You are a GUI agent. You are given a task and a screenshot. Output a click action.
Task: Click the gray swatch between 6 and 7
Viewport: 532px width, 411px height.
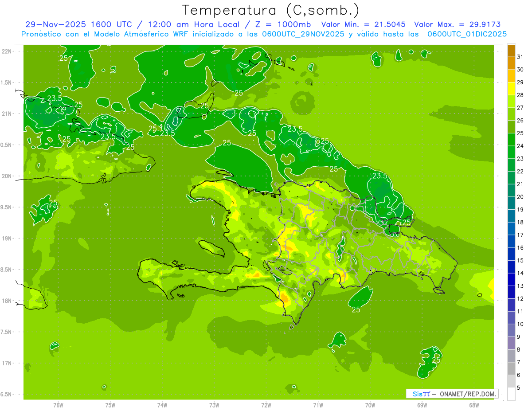511,368
